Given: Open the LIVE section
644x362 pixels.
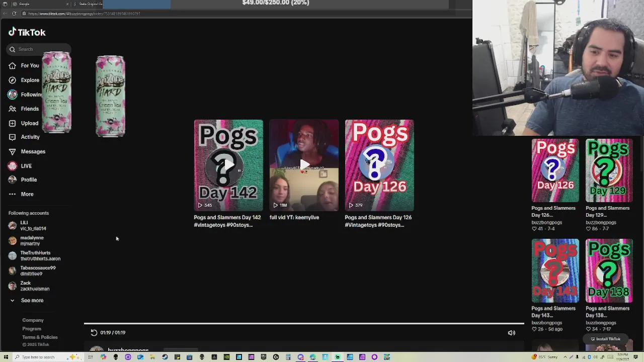Looking at the screenshot, I should tap(20, 166).
